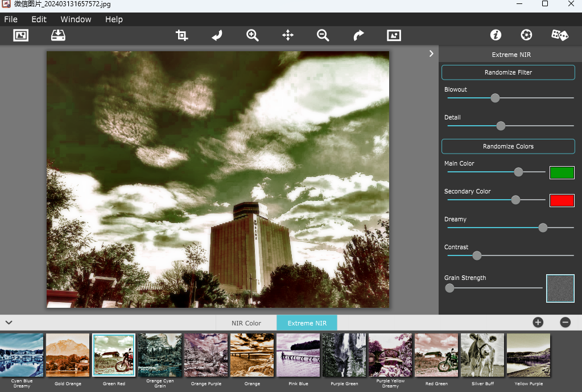Apply the Purple Green preset
The image size is (582, 392).
pos(344,355)
